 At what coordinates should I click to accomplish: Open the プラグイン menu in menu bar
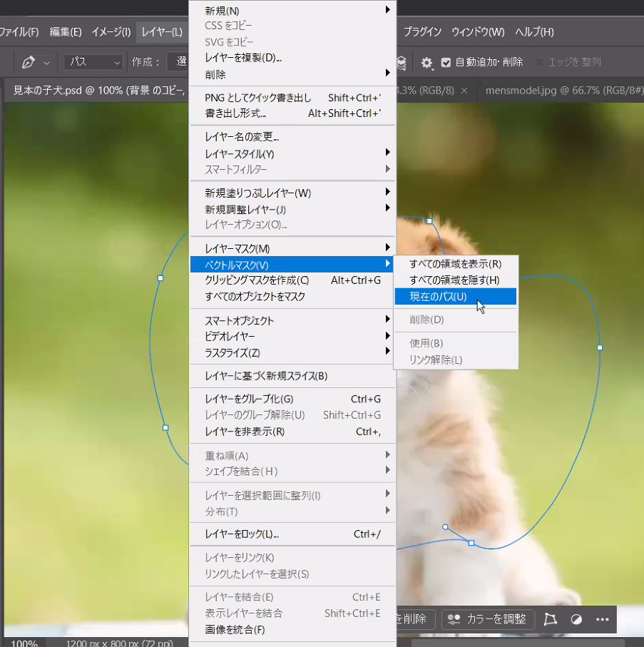(x=421, y=32)
